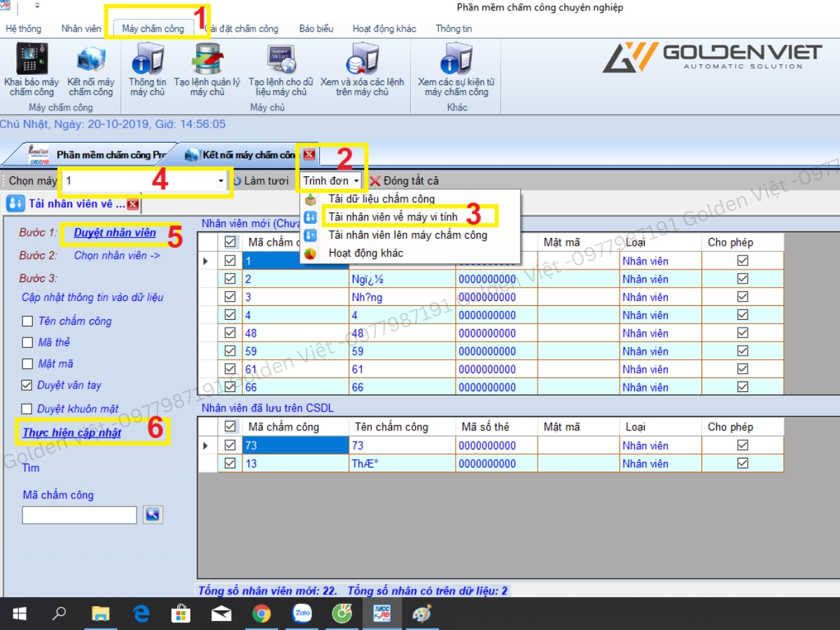Open the Trình đơn dropdown menu
The height and width of the screenshot is (630, 840).
click(331, 181)
